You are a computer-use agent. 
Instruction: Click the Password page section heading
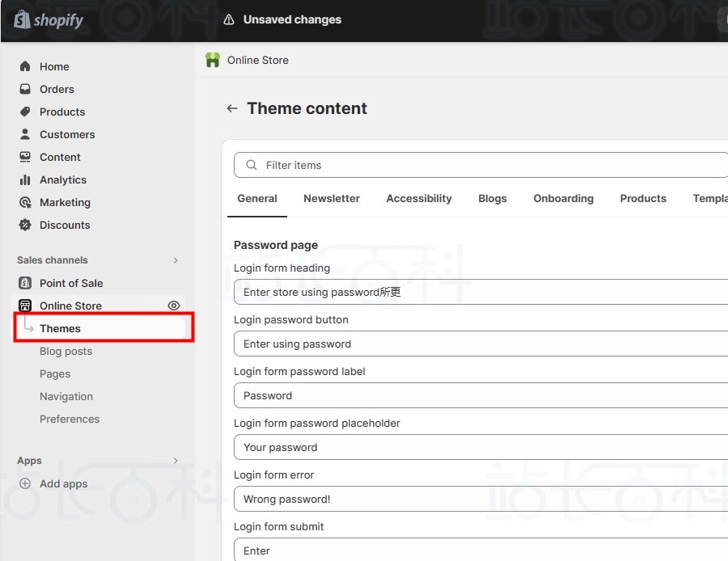(276, 245)
